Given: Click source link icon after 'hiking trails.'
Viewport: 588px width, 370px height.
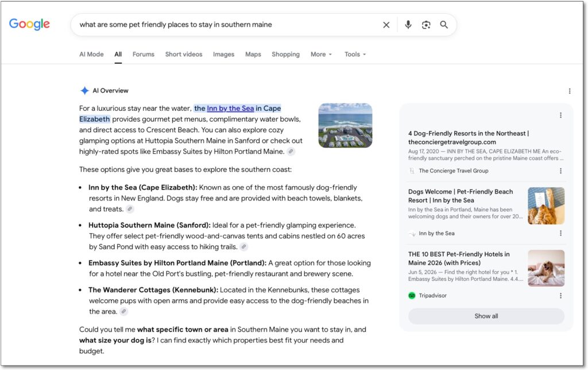Looking at the screenshot, I should click(x=243, y=247).
